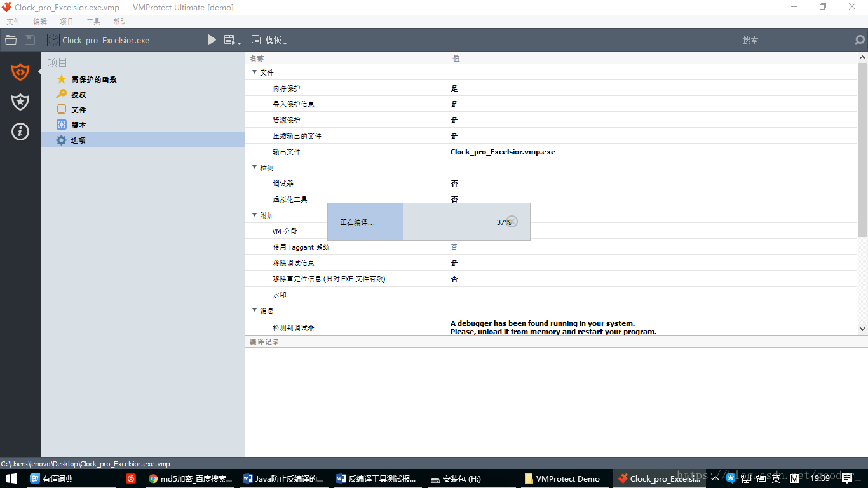Select the star shield sidebar icon
This screenshot has width=868, height=488.
20,102
